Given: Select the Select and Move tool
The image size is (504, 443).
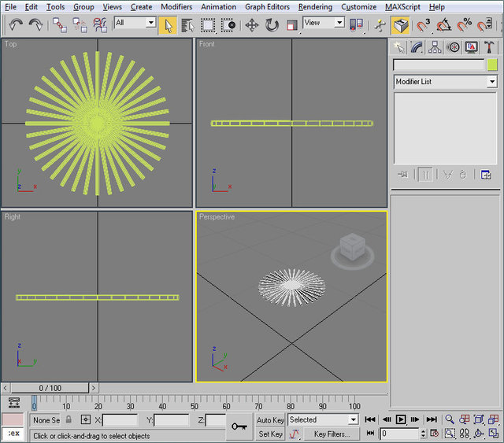Looking at the screenshot, I should pyautogui.click(x=252, y=25).
